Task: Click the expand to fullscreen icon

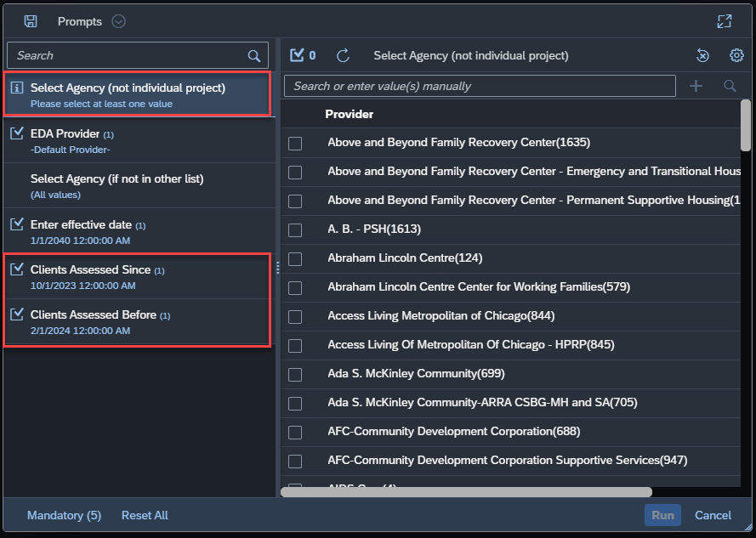Action: point(725,21)
